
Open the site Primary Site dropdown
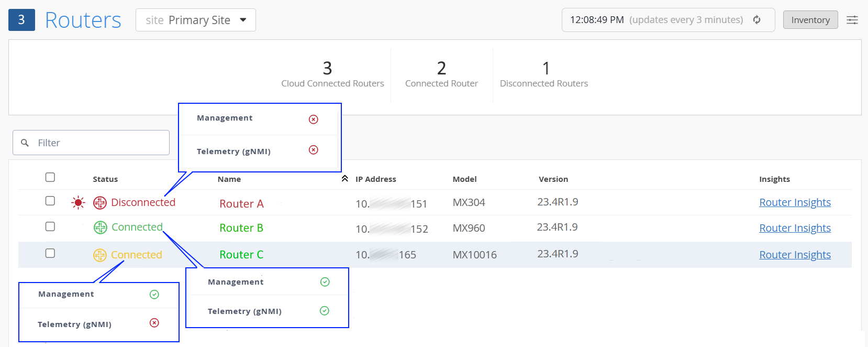(196, 20)
